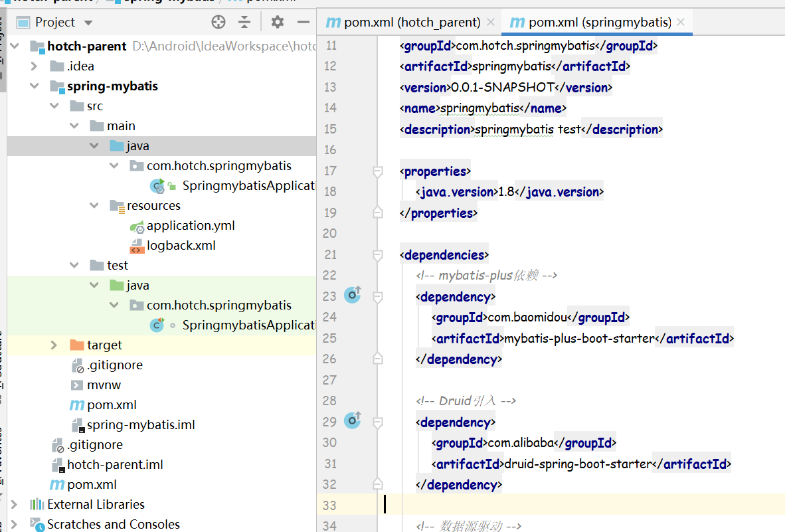785x532 pixels.
Task: Close the pom.xml (springmybatis) tab
Action: pyautogui.click(x=680, y=23)
